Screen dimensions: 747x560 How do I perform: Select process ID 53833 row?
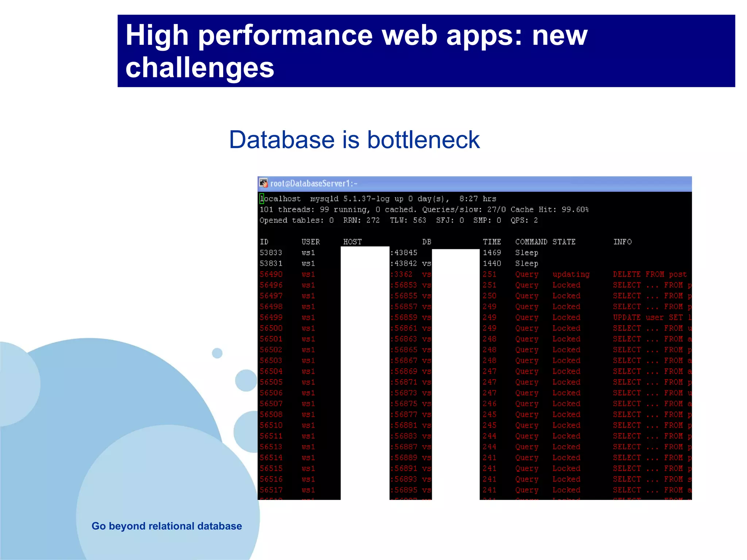(271, 253)
